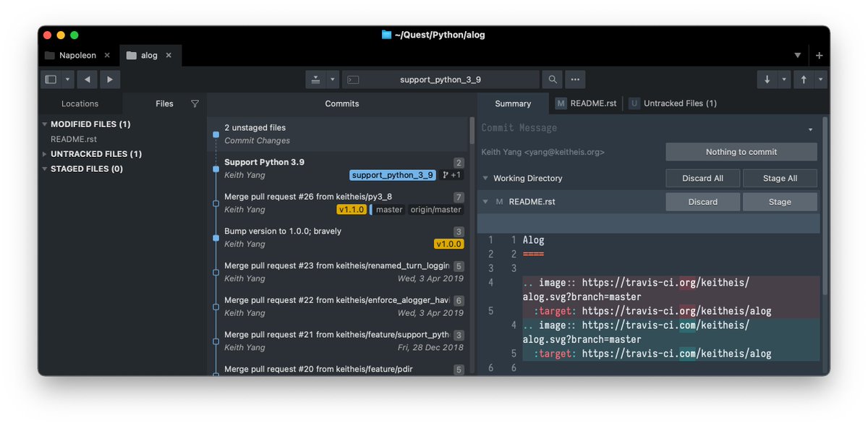The width and height of the screenshot is (868, 426).
Task: Open the commit message options dropdown
Action: point(811,129)
